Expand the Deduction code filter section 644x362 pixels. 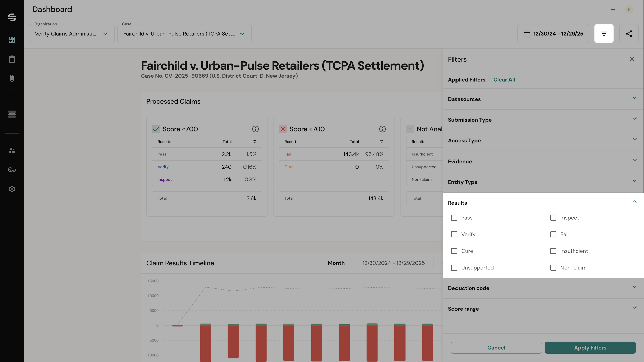(x=543, y=288)
